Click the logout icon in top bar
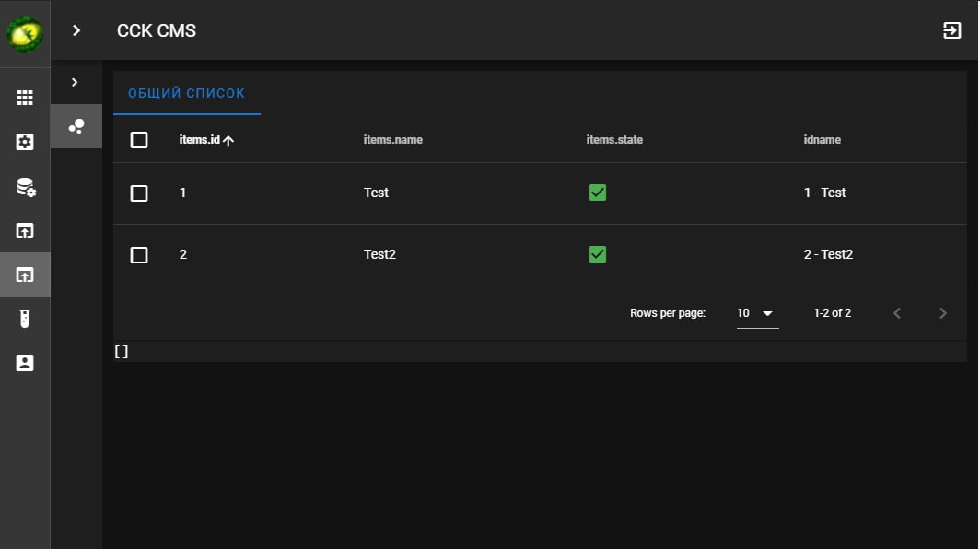 point(951,30)
